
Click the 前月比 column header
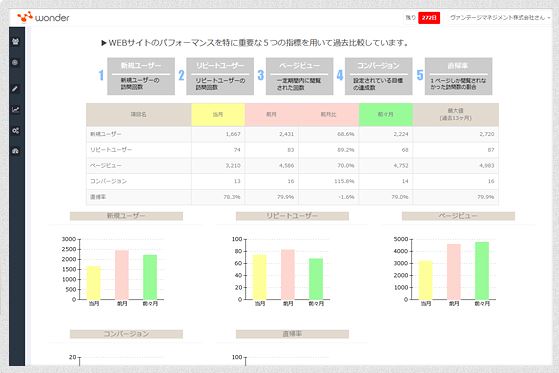click(328, 114)
